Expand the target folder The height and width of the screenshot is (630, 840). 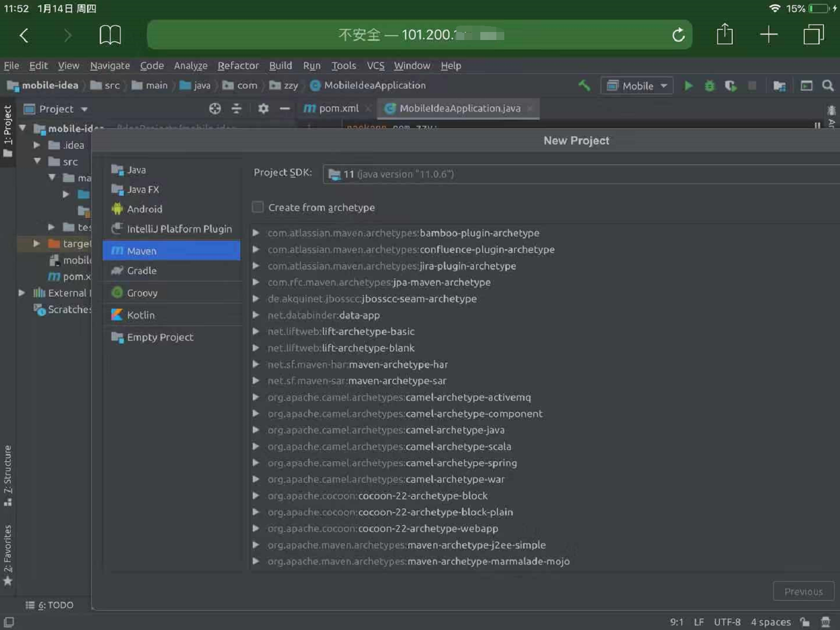[x=37, y=244]
